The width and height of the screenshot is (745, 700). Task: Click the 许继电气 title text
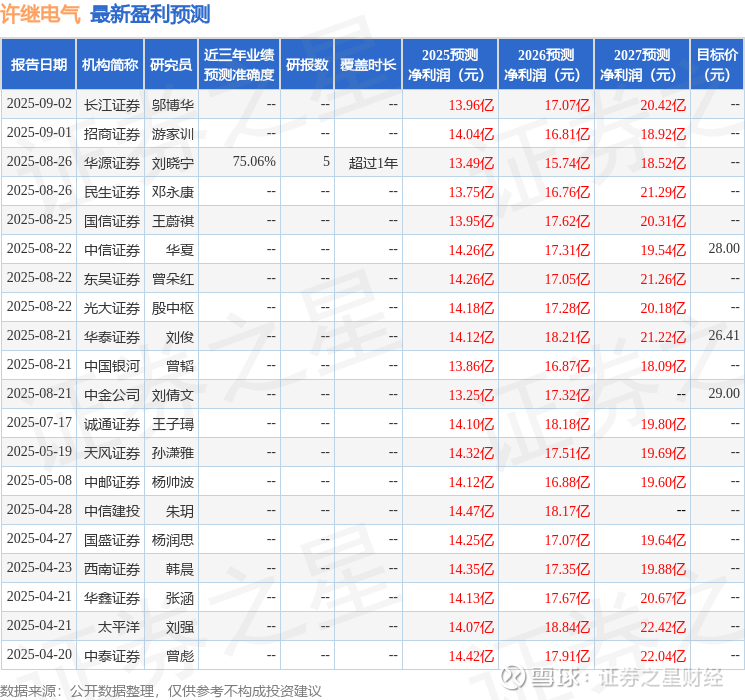[x=40, y=14]
